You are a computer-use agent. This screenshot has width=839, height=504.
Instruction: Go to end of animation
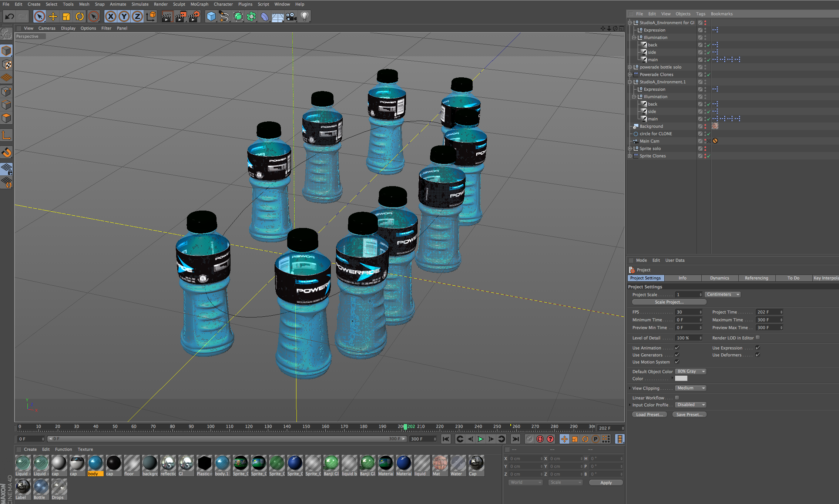click(515, 439)
